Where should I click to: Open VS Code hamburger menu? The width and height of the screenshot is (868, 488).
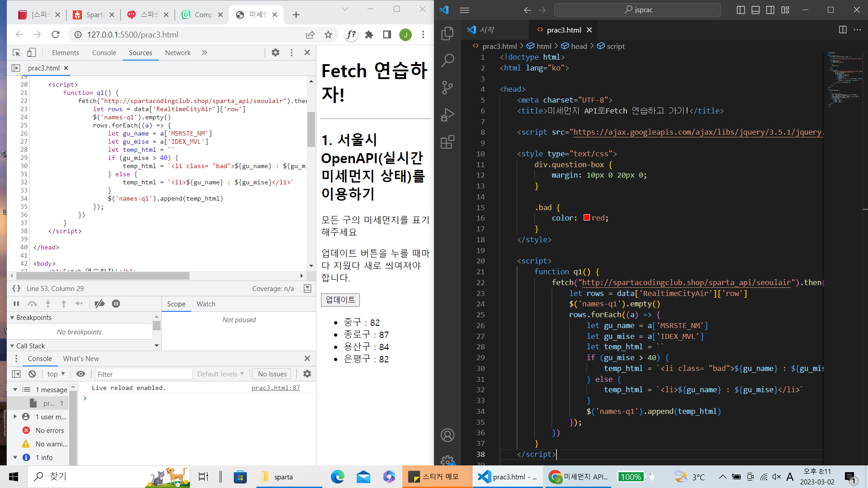tap(465, 10)
